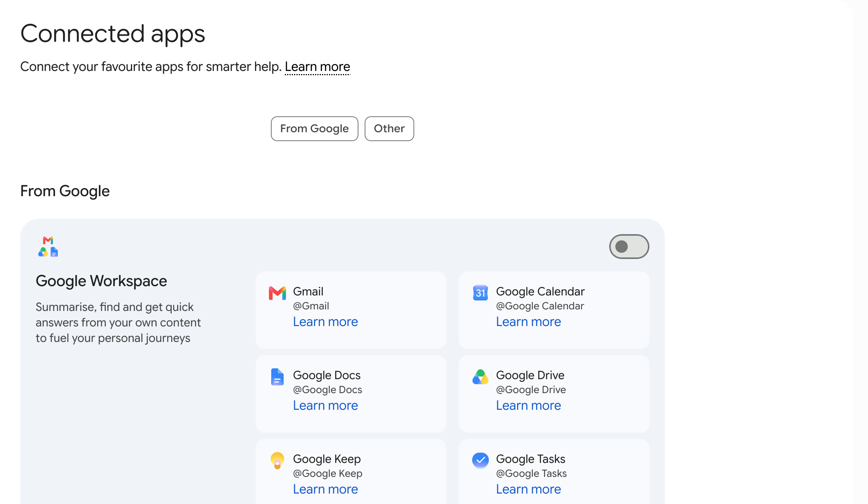Open the Google Tasks Learn more link
The image size is (868, 504).
point(529,489)
